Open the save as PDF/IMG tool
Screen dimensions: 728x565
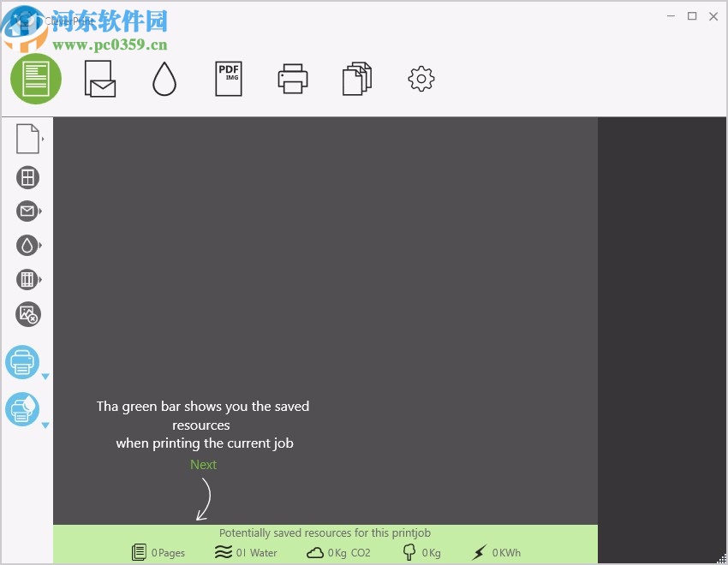[x=228, y=78]
